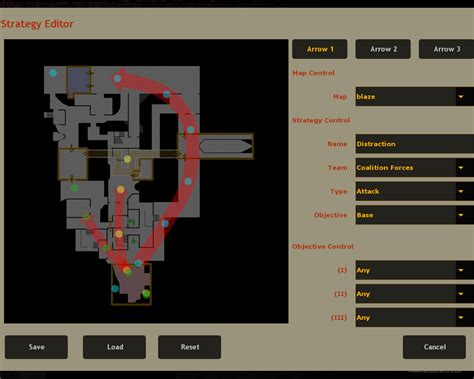The height and width of the screenshot is (379, 474).
Task: Switch to Arrow 2
Action: [x=383, y=49]
